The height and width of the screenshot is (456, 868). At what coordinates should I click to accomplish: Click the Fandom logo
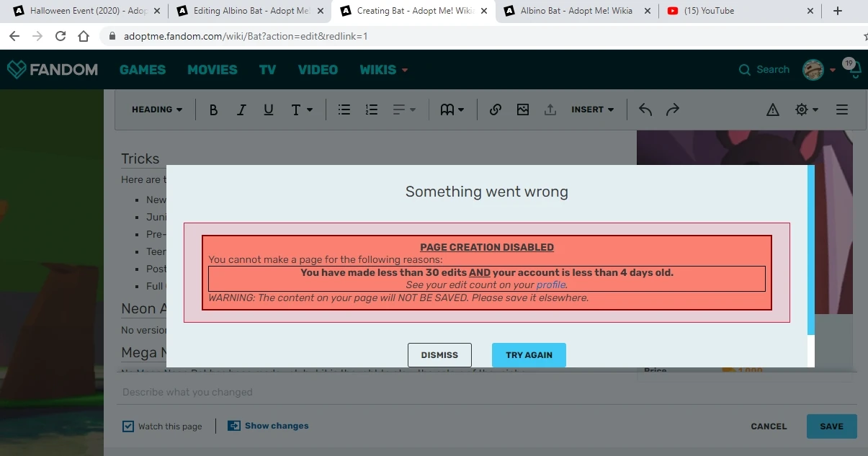coord(52,70)
